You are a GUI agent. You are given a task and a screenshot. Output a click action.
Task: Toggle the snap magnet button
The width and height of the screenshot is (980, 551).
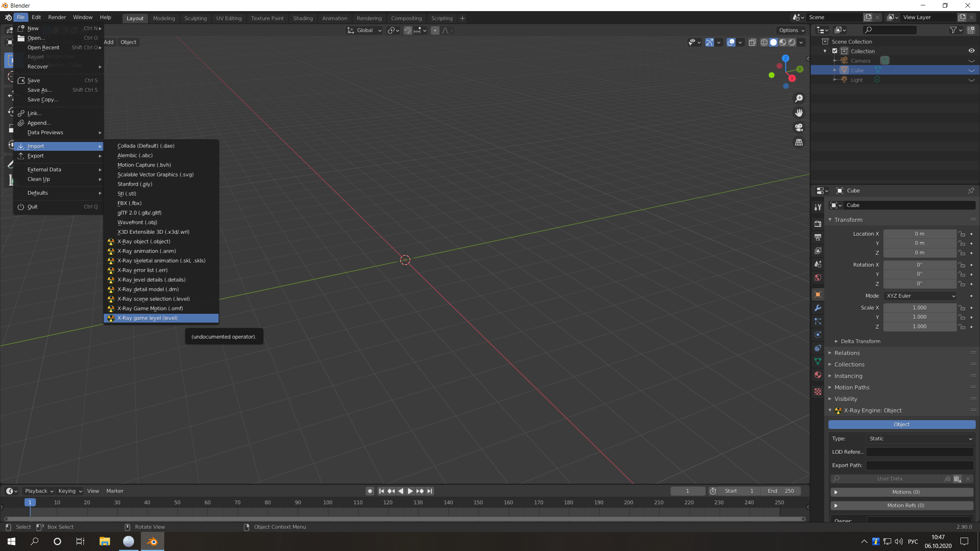coord(408,31)
